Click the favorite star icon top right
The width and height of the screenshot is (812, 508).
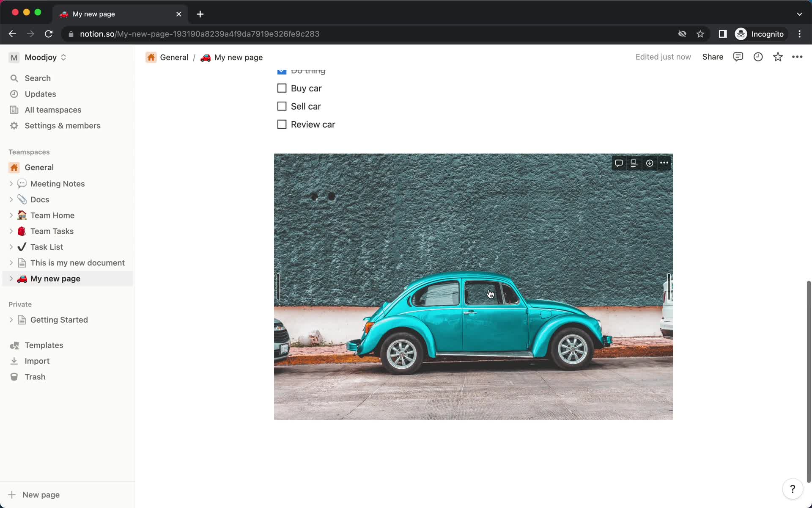click(777, 57)
